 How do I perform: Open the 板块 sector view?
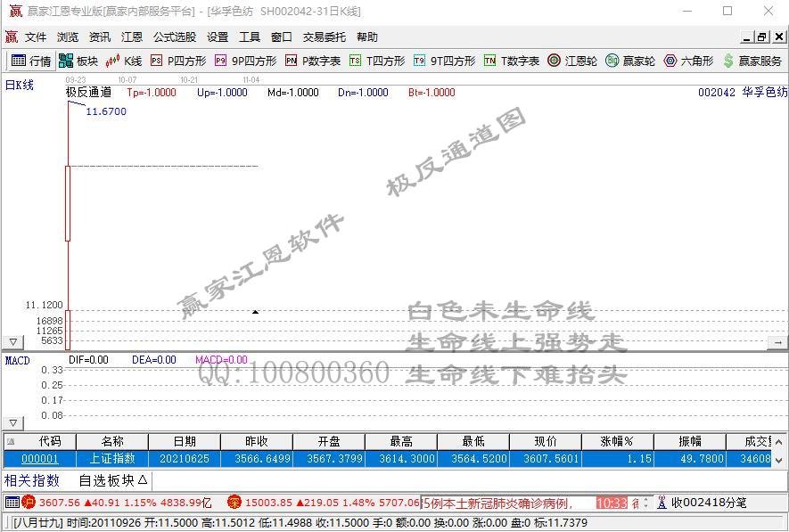tap(78, 61)
